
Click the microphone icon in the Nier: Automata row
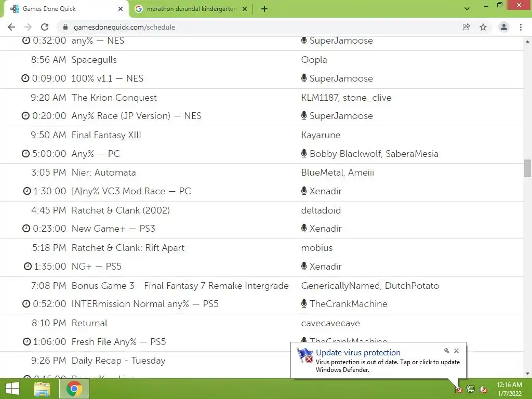tap(304, 191)
